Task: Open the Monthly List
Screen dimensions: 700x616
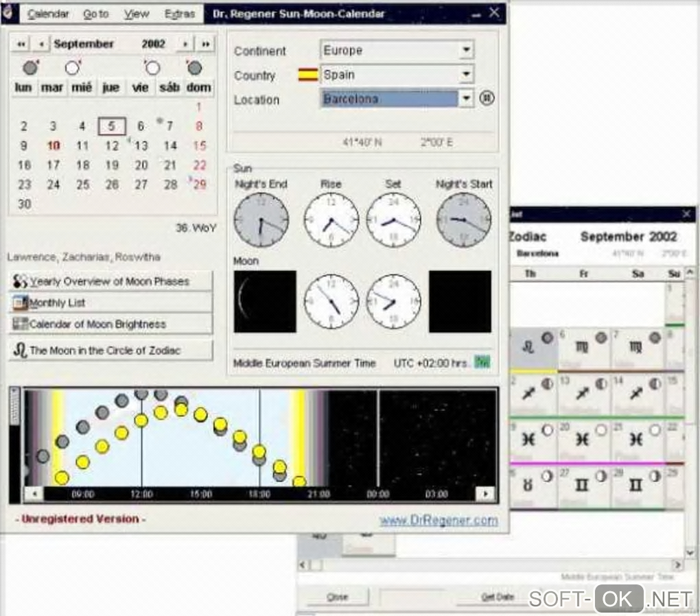Action: 110,303
